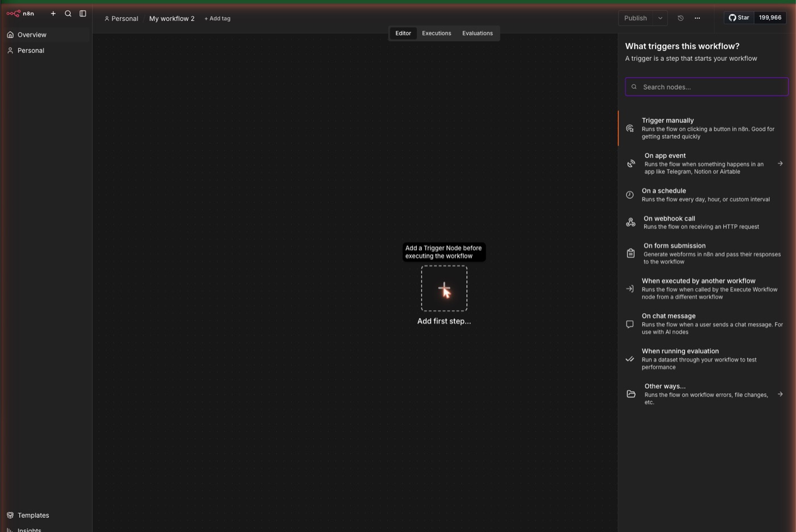Click the Add first step plus box

[x=444, y=288]
